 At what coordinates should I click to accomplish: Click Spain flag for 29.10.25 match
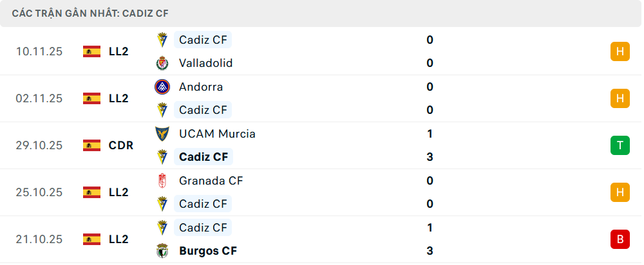click(92, 145)
